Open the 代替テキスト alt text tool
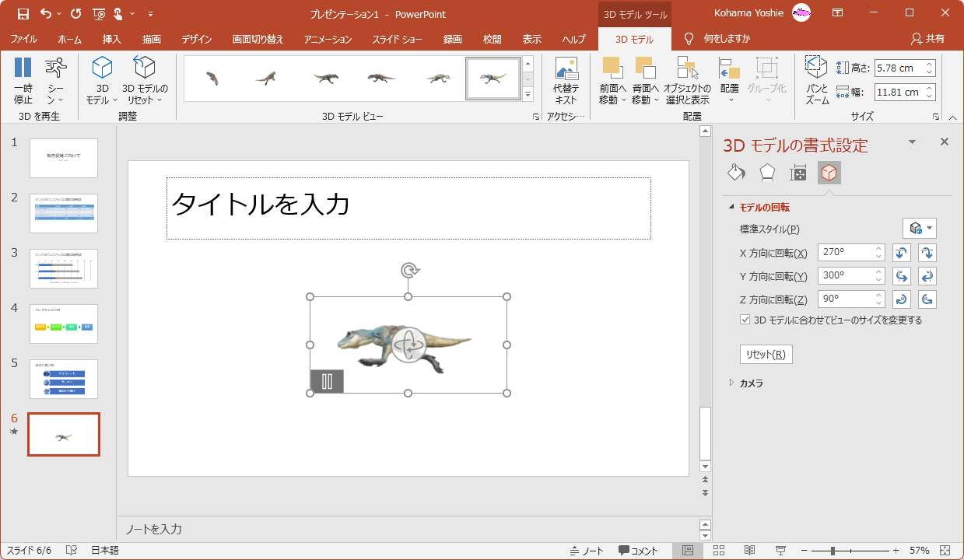The image size is (964, 560). click(566, 80)
